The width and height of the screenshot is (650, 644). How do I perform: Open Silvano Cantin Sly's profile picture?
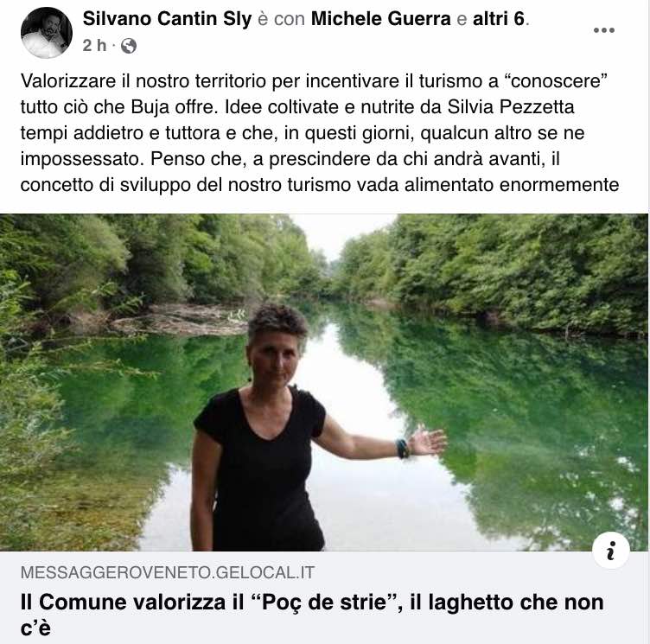[x=47, y=32]
